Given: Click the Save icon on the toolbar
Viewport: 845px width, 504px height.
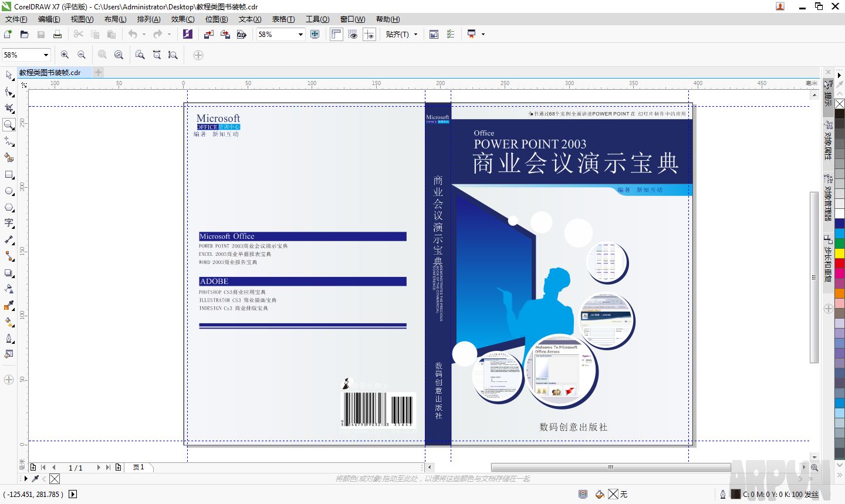Looking at the screenshot, I should pyautogui.click(x=40, y=34).
